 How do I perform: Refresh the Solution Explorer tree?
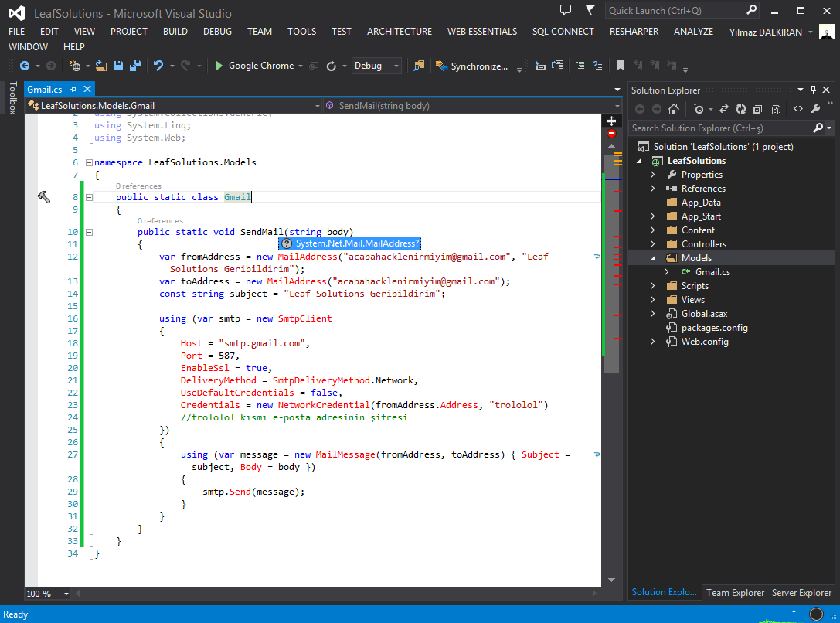click(741, 109)
